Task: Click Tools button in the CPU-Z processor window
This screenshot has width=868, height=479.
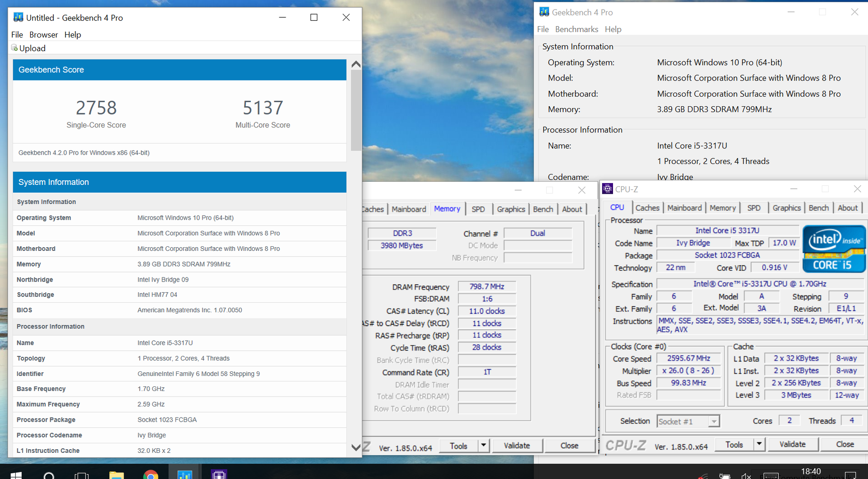Action: 734,444
